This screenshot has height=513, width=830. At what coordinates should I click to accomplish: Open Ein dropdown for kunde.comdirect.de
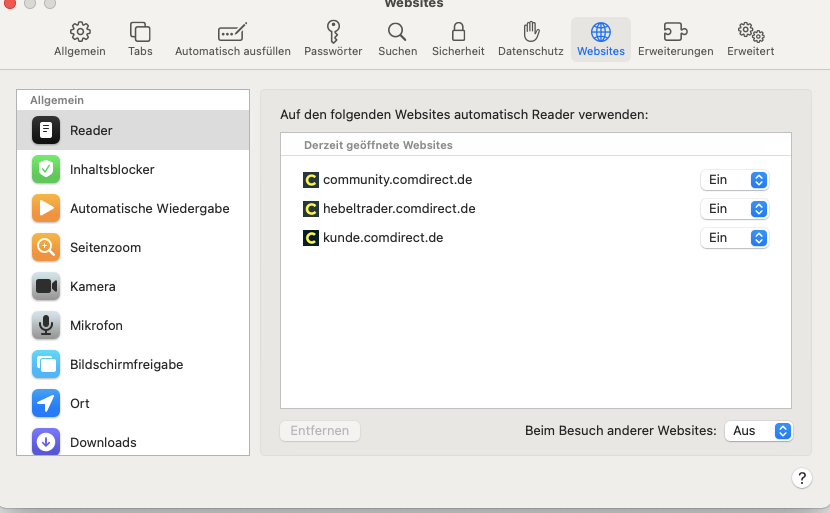[x=734, y=238]
